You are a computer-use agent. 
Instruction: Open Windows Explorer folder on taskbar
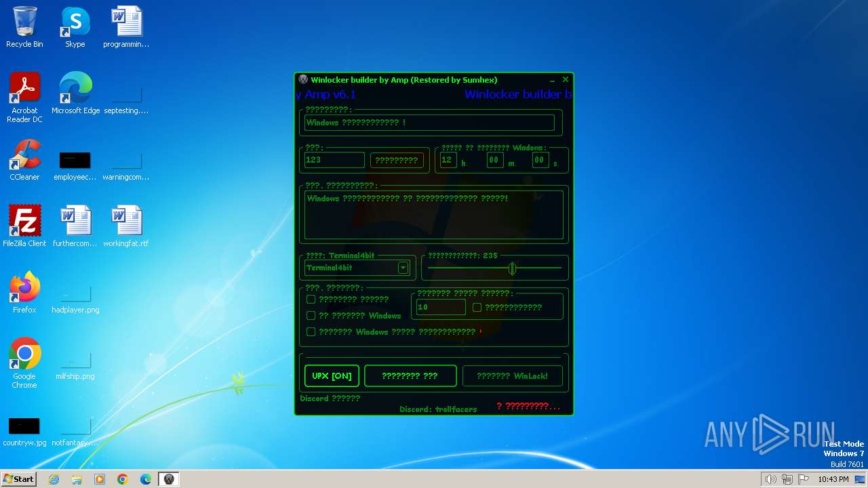point(77,479)
